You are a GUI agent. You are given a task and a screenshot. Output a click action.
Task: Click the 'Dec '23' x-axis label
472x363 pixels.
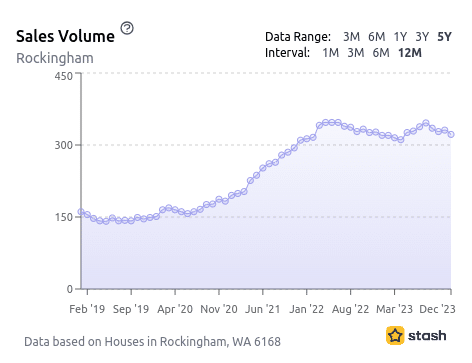437,309
